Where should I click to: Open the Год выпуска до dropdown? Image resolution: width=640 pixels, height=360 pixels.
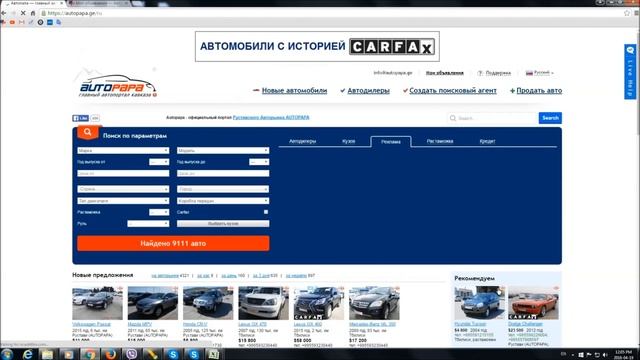(259, 162)
